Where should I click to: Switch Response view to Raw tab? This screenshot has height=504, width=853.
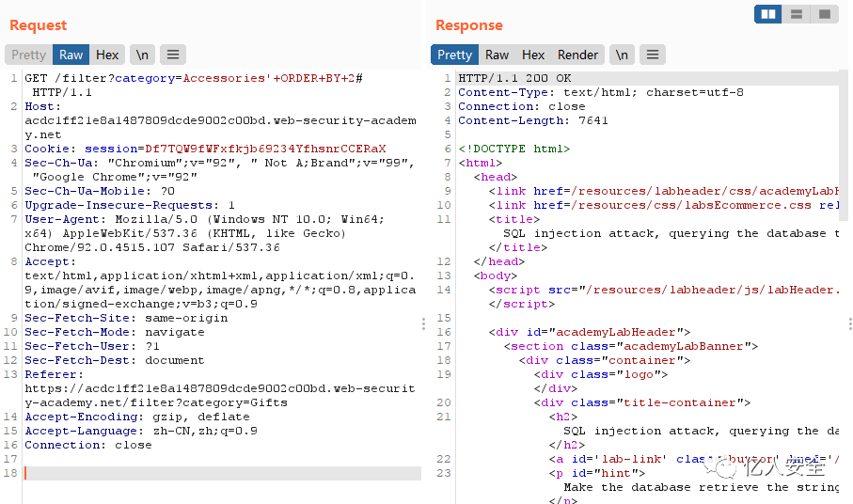click(497, 55)
